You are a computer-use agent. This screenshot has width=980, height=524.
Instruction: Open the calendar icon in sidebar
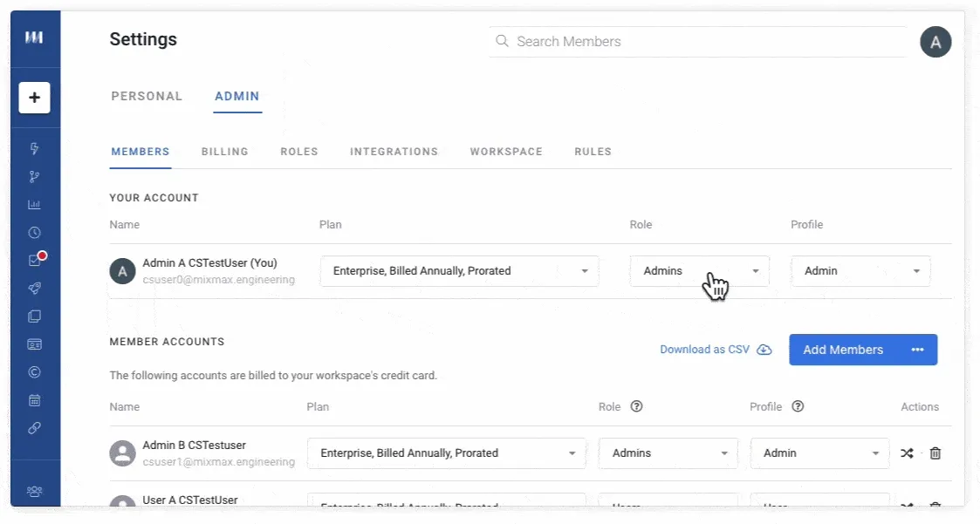coord(34,400)
